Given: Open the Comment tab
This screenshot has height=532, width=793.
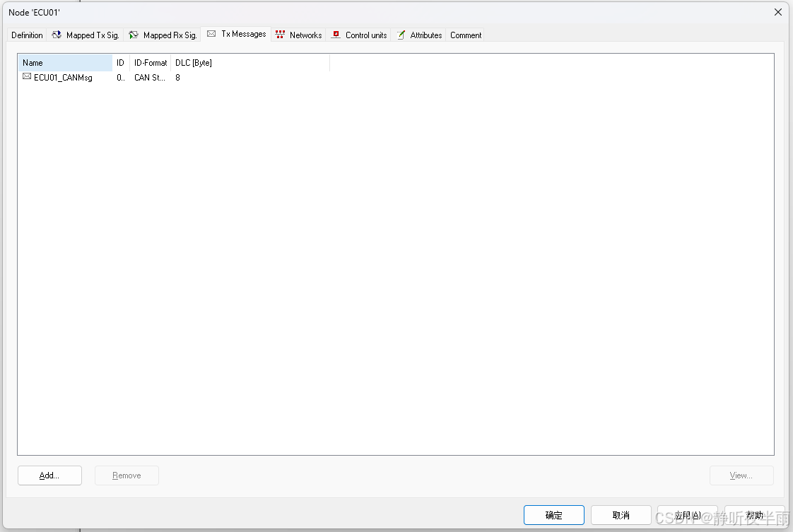Looking at the screenshot, I should [x=465, y=35].
